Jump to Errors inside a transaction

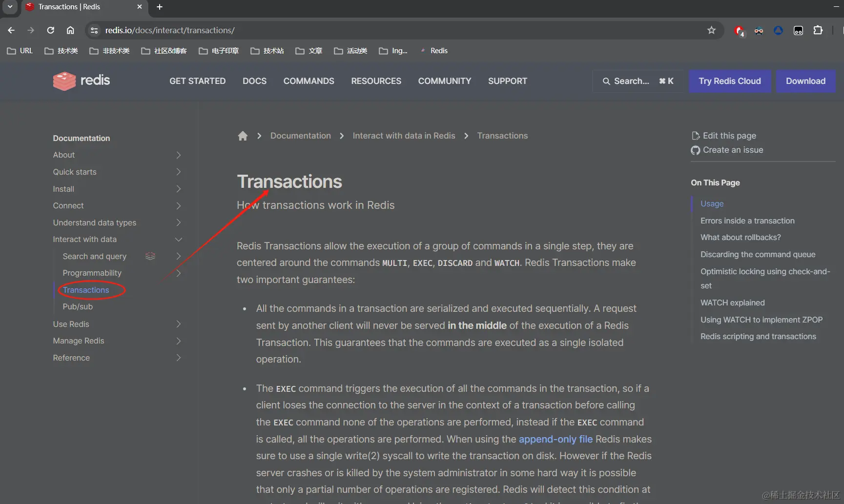[x=747, y=221]
